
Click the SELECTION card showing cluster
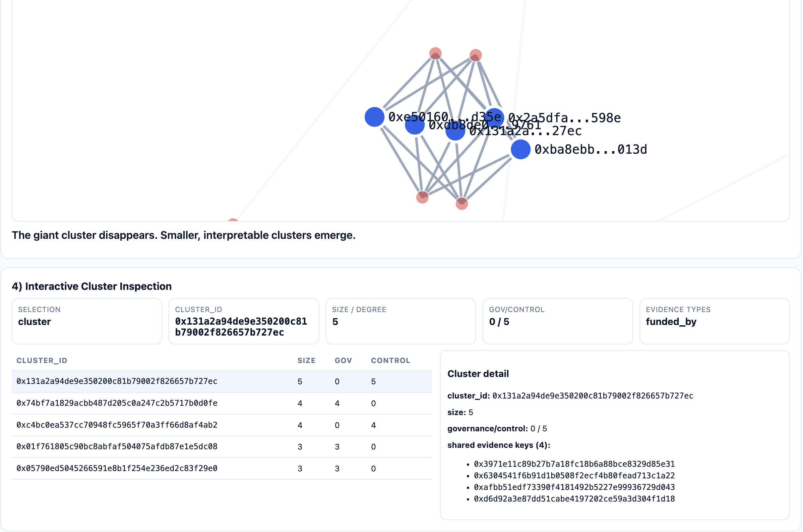click(x=87, y=321)
